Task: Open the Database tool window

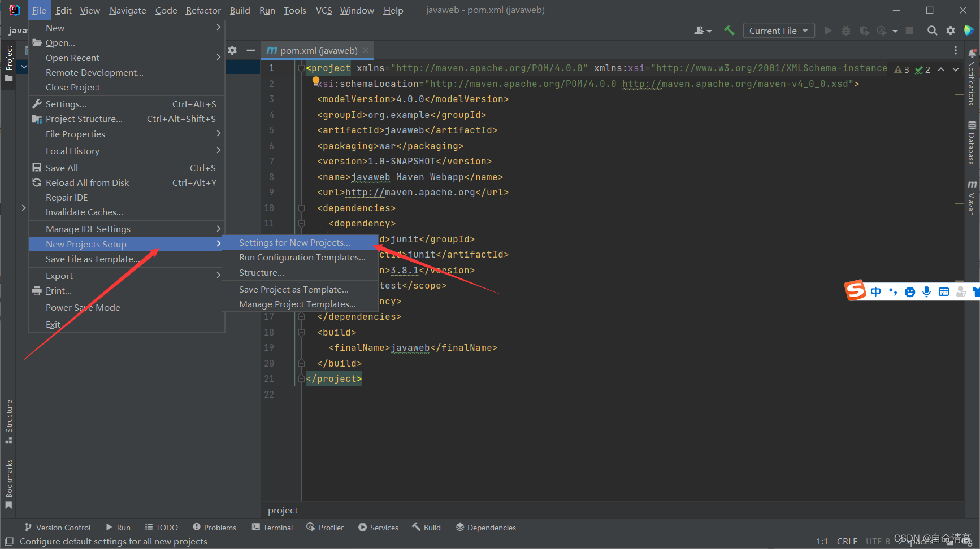Action: [972, 143]
